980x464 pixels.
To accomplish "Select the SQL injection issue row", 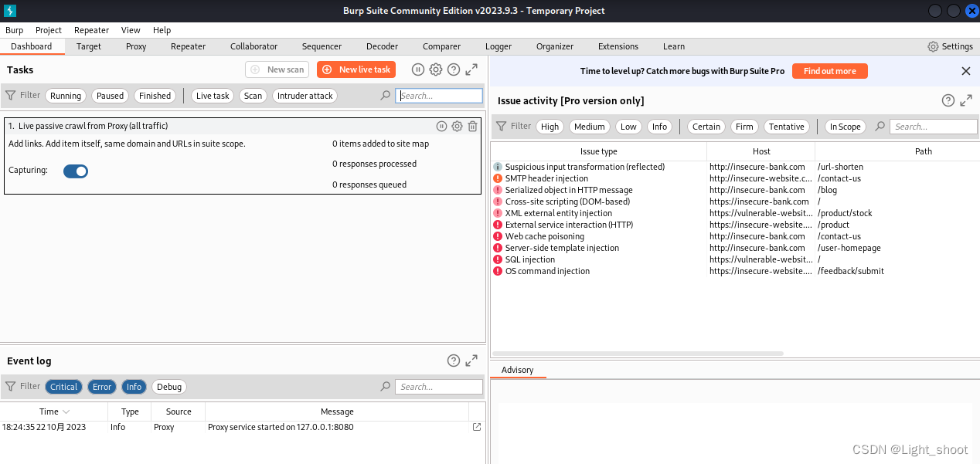I will click(x=735, y=259).
